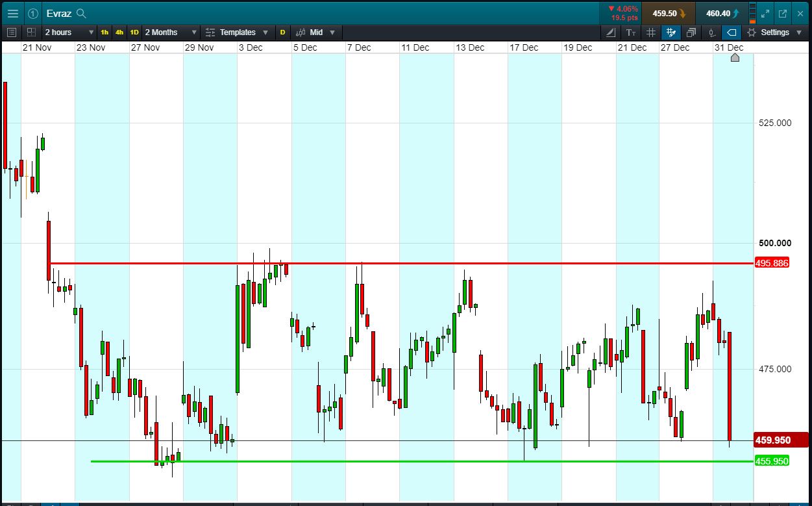This screenshot has width=812, height=506.
Task: Open the 2 Months range dropdown
Action: (171, 32)
